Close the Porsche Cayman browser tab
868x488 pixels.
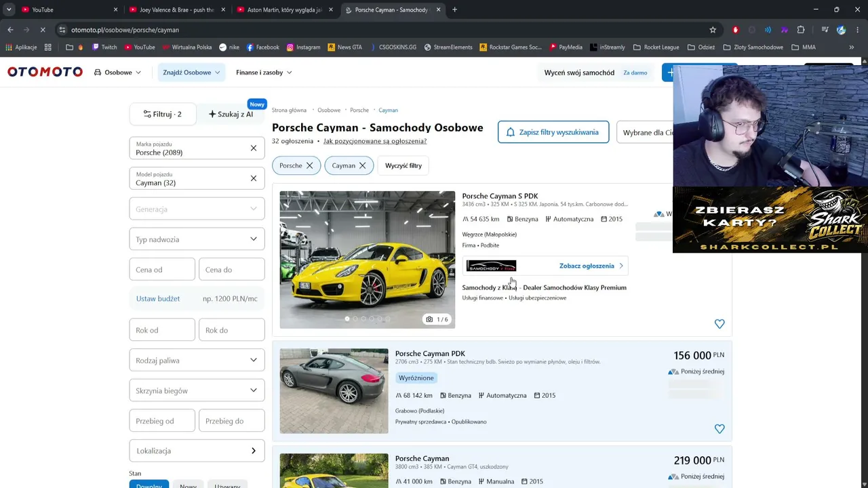[439, 9]
